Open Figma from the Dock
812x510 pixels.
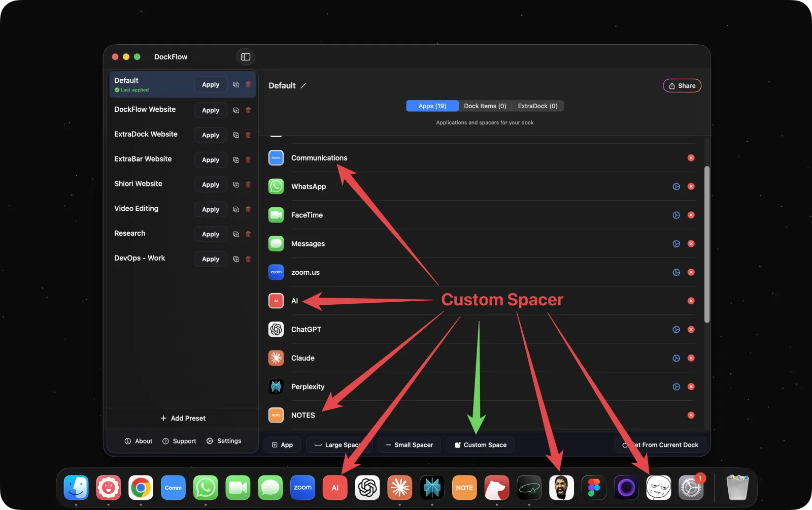coord(594,488)
